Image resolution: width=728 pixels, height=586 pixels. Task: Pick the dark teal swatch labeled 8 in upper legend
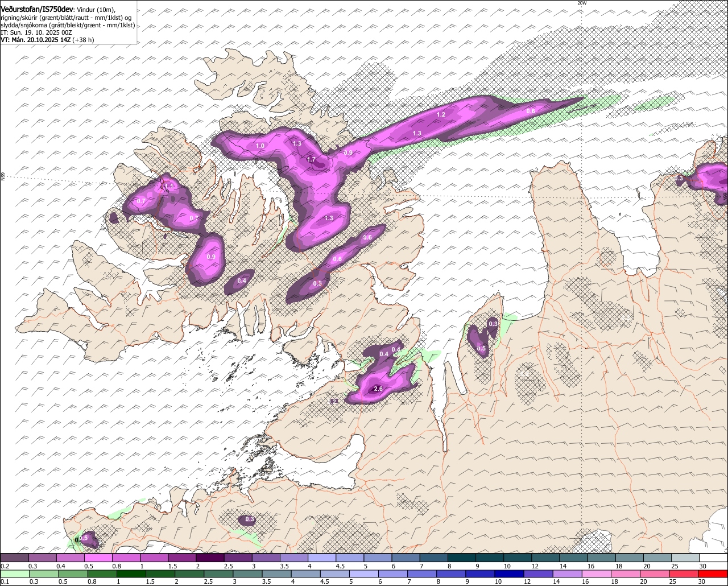click(462, 558)
